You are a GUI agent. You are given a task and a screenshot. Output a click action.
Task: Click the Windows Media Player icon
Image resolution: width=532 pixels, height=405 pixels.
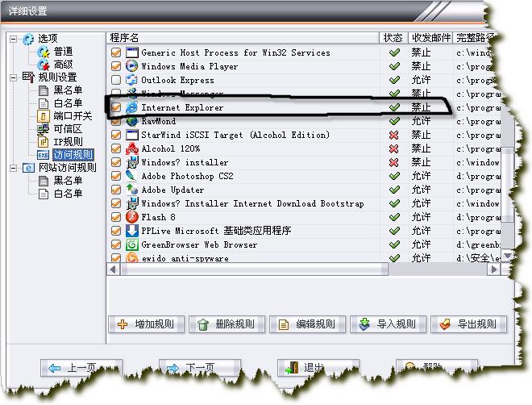pos(131,66)
